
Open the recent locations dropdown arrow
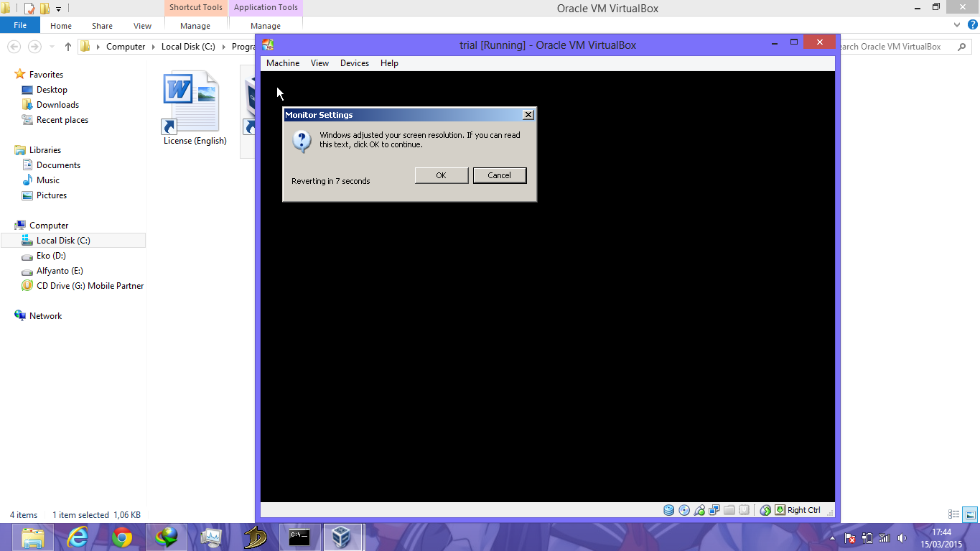click(x=52, y=47)
